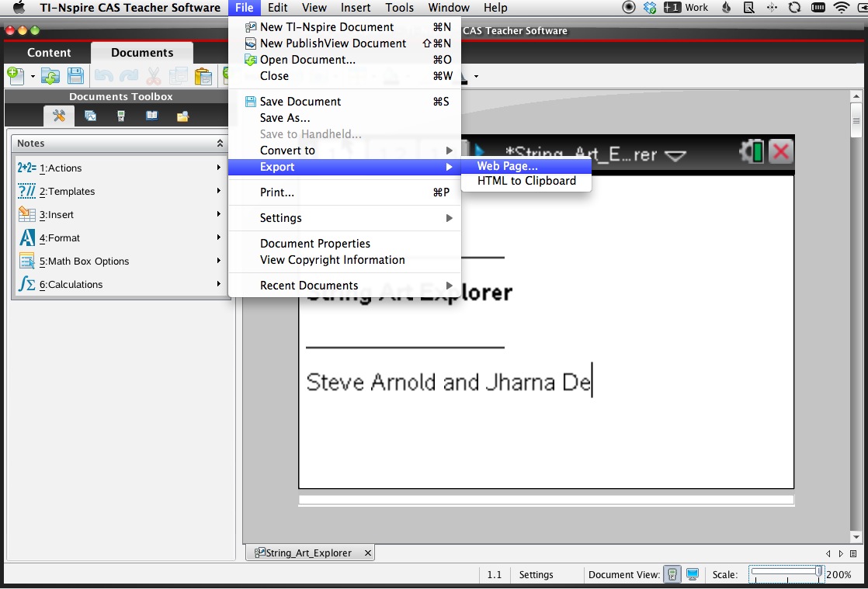Click the Paste clipboard toolbar icon

point(203,76)
